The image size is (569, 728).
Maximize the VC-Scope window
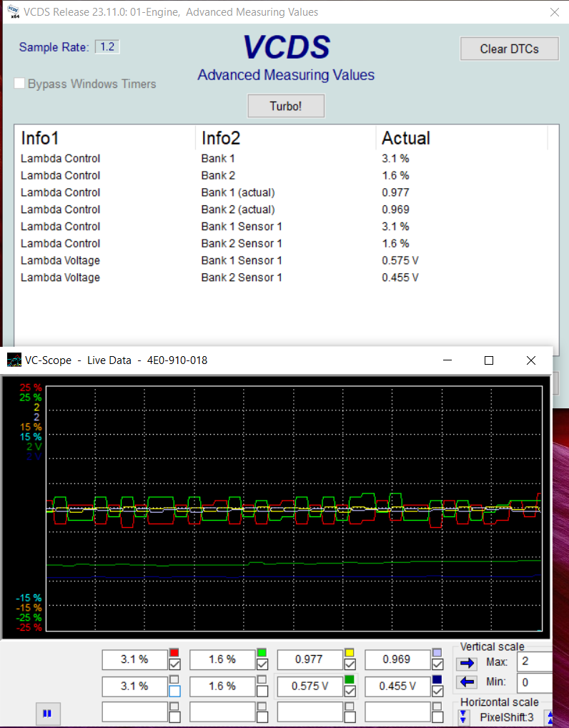pos(489,360)
